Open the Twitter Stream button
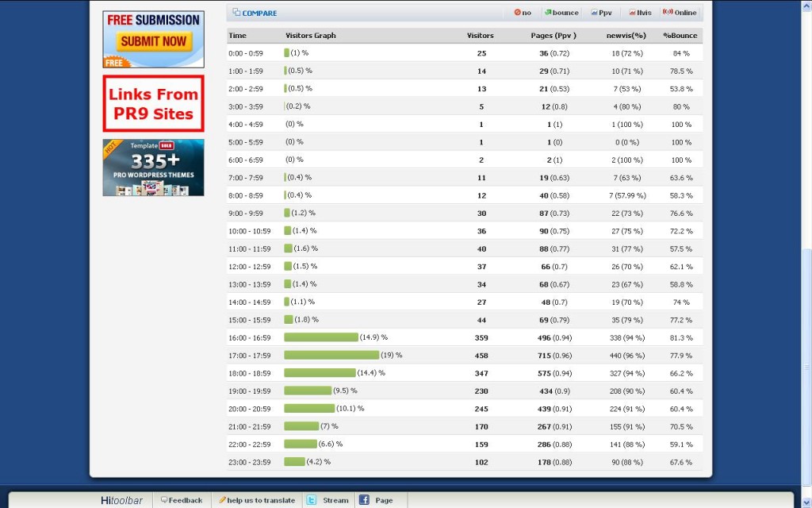 [x=328, y=500]
